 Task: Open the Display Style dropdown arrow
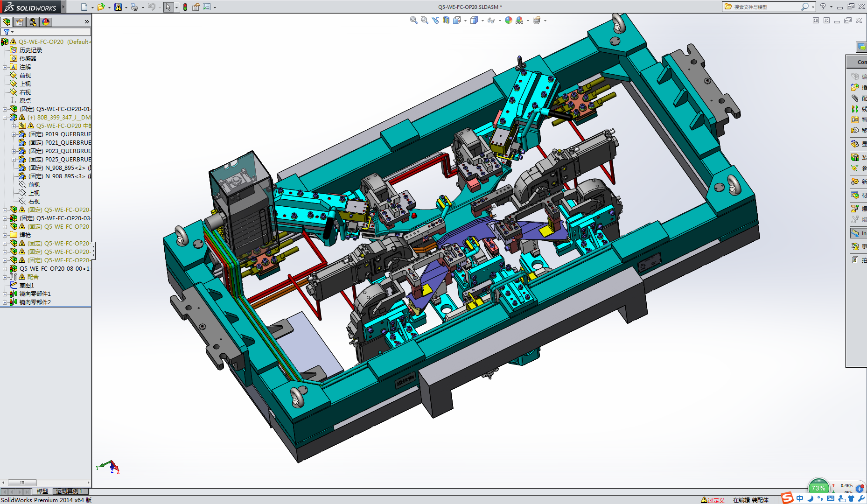[482, 21]
